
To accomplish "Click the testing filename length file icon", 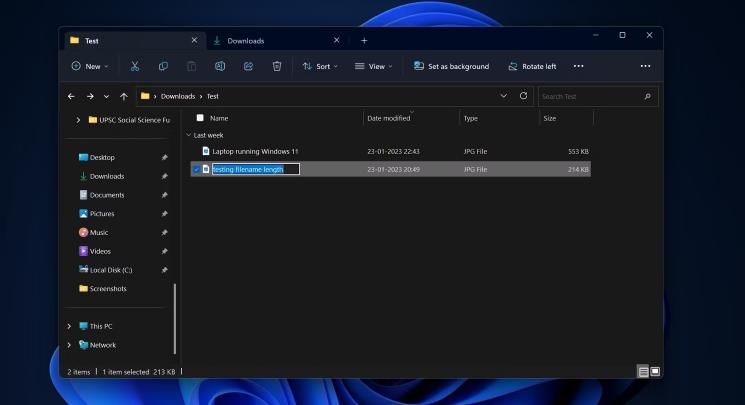I will [x=206, y=169].
